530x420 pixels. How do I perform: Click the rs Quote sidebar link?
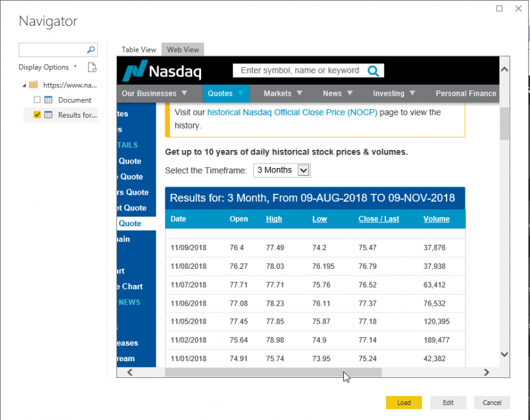click(x=133, y=192)
